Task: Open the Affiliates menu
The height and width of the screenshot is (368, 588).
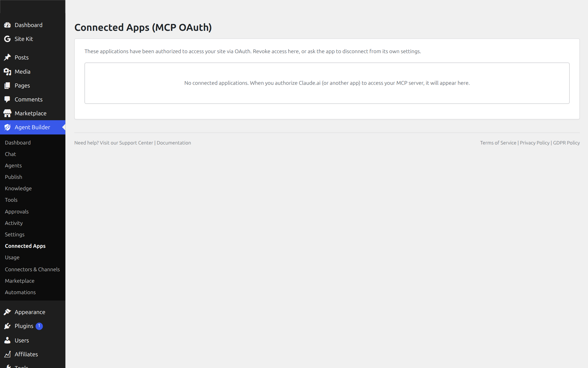Action: coord(33,354)
